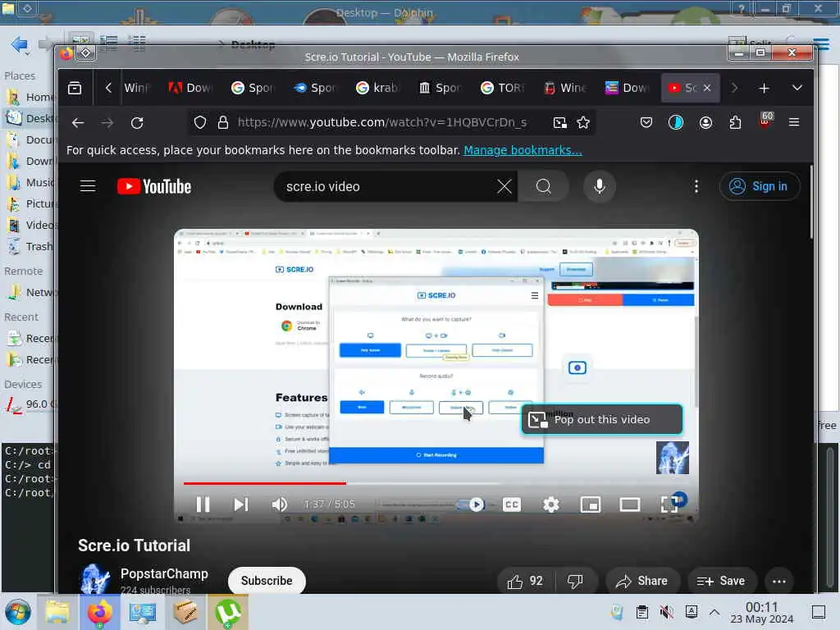
Task: Open video player settings gear
Action: pyautogui.click(x=550, y=504)
